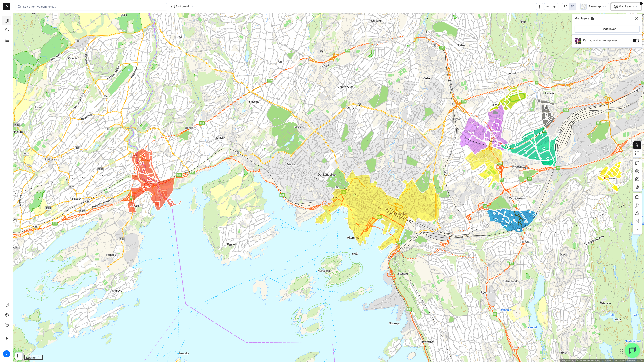Image resolution: width=644 pixels, height=362 pixels.
Task: Zoom in with the plus button
Action: [554, 7]
